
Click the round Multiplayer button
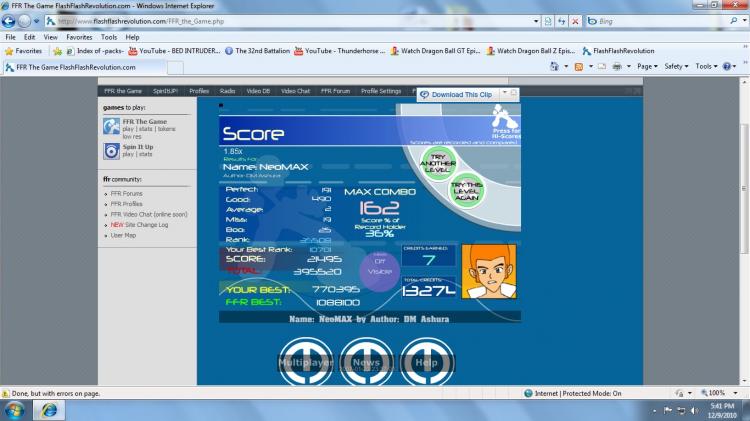306,362
